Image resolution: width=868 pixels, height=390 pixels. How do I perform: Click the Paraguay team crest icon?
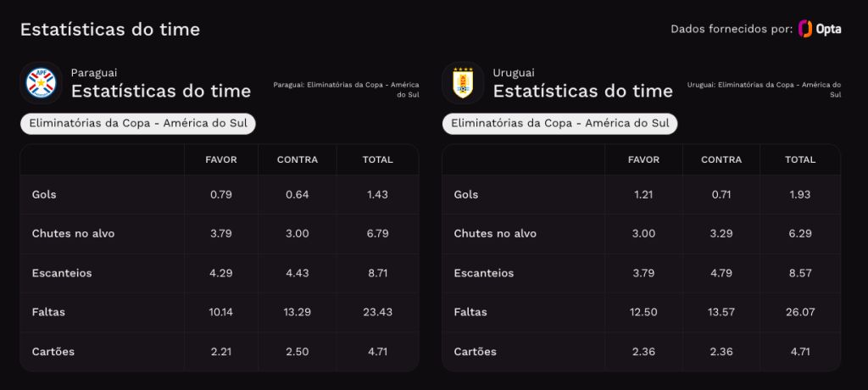[x=41, y=83]
